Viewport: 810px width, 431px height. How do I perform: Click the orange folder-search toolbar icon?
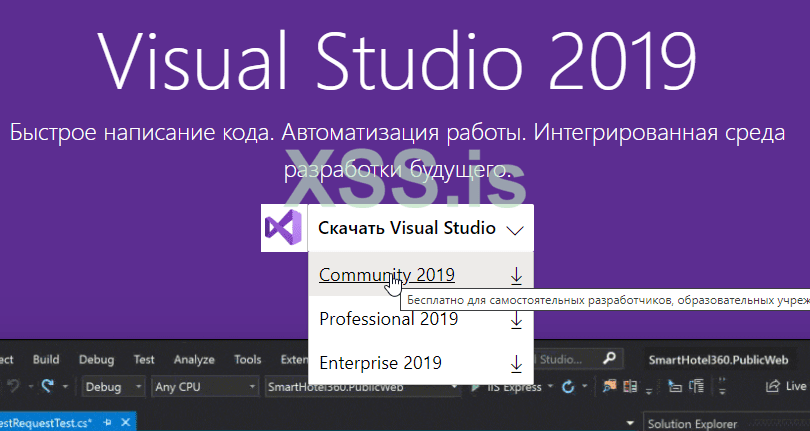(x=610, y=386)
